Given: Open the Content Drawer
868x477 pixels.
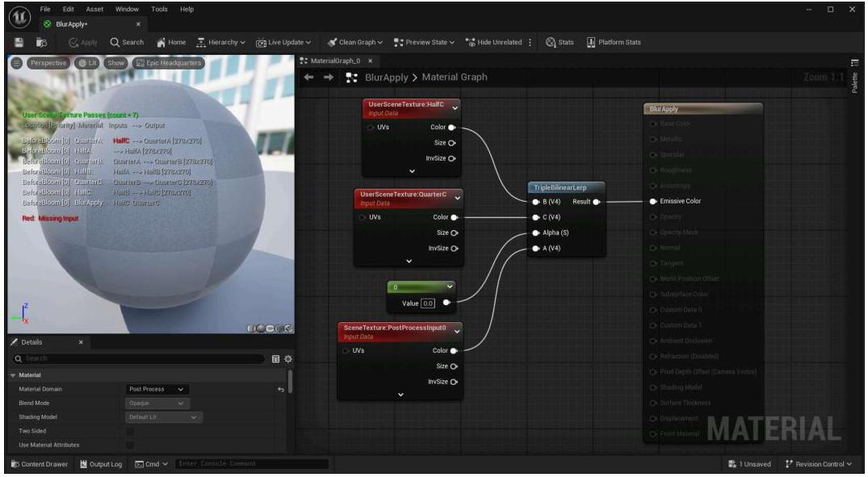Looking at the screenshot, I should click(39, 464).
